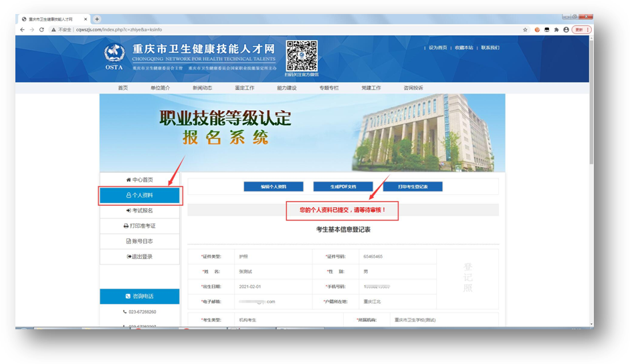Open 打印准考证 sidebar item
The height and width of the screenshot is (364, 630).
[x=140, y=226]
